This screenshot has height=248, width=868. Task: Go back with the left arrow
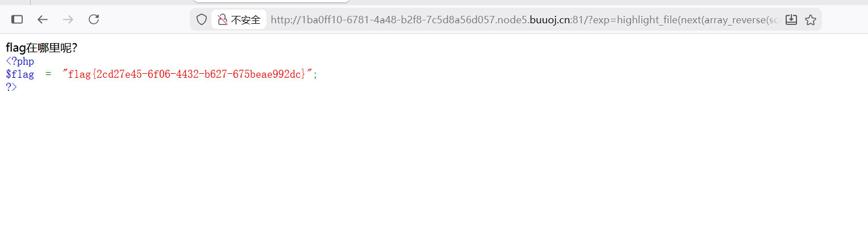point(43,20)
